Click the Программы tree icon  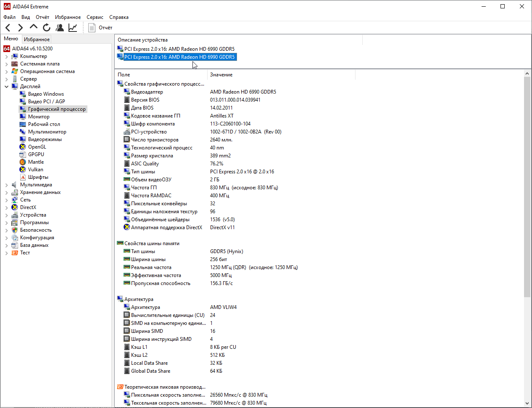[x=15, y=222]
